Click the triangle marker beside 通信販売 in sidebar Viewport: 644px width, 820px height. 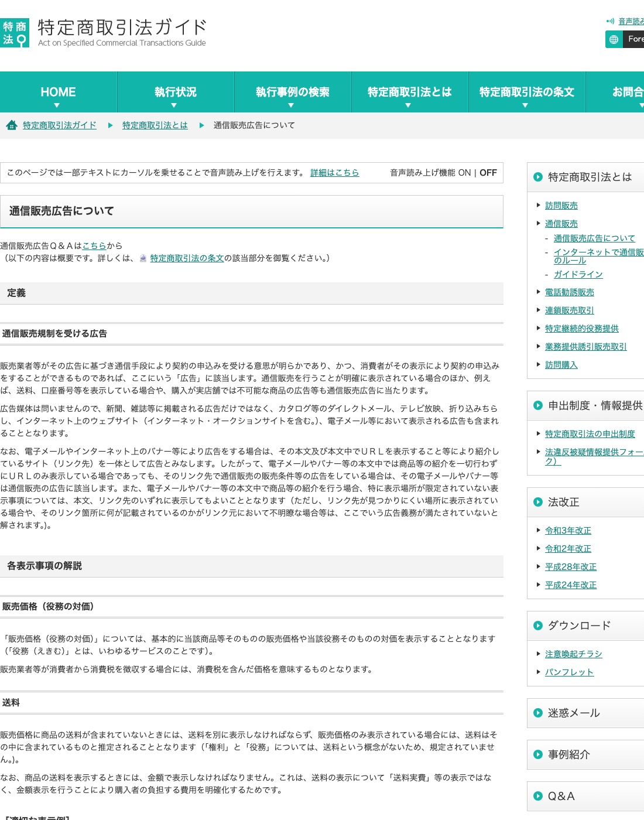tap(539, 223)
